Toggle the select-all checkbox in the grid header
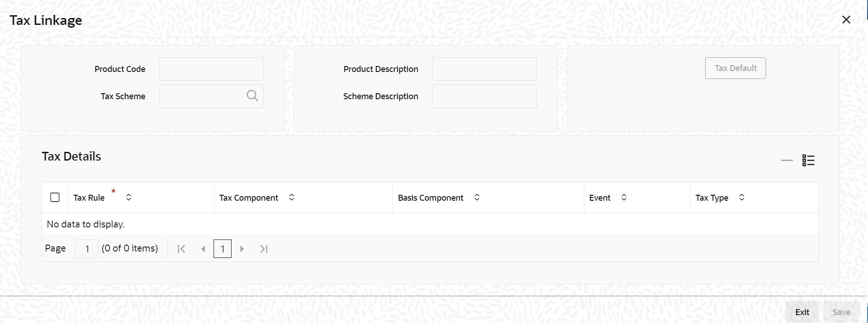Image resolution: width=868 pixels, height=323 pixels. [x=55, y=197]
